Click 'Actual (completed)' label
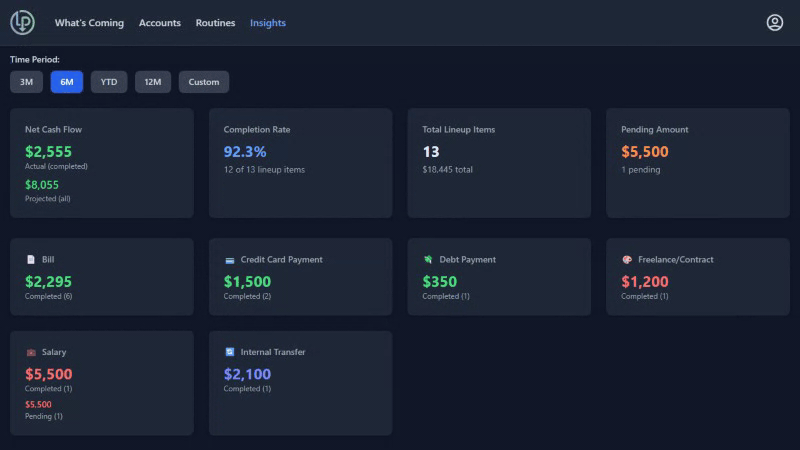Image resolution: width=800 pixels, height=450 pixels. click(x=56, y=166)
